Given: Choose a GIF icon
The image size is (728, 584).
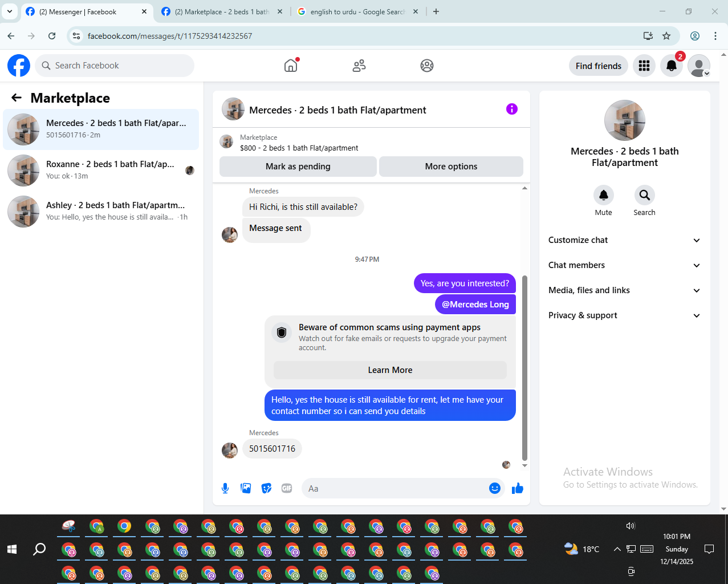Looking at the screenshot, I should pos(287,488).
